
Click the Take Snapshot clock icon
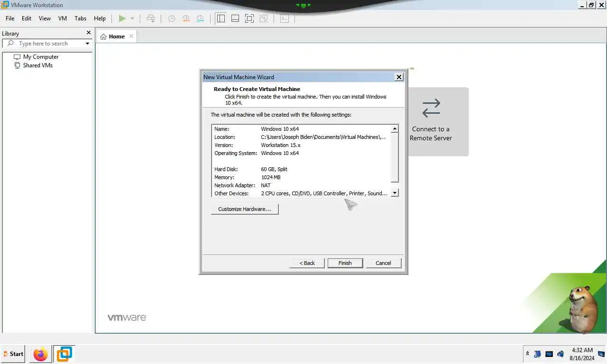(172, 18)
